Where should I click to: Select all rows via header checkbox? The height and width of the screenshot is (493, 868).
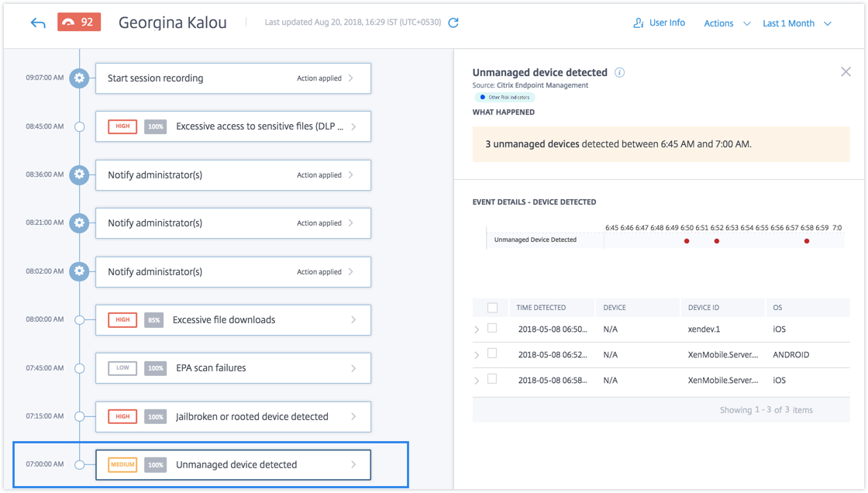tap(492, 308)
